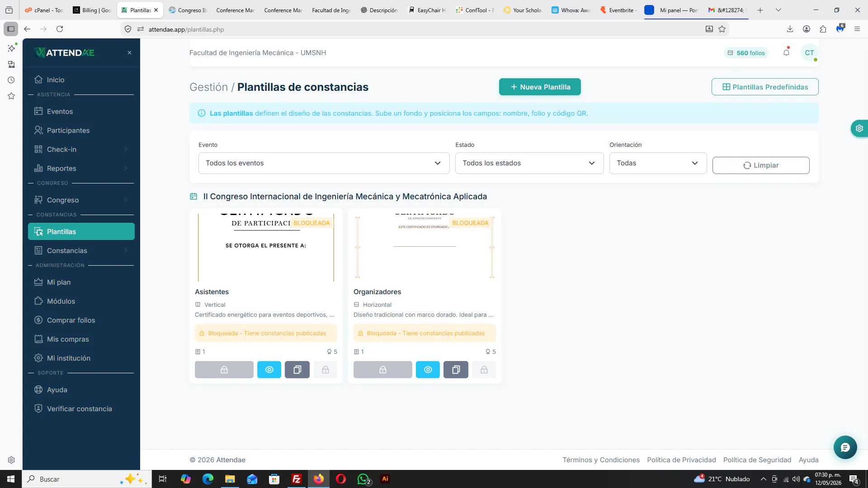Expand the Constancias sidebar submenu
The image size is (868, 488).
[81, 250]
